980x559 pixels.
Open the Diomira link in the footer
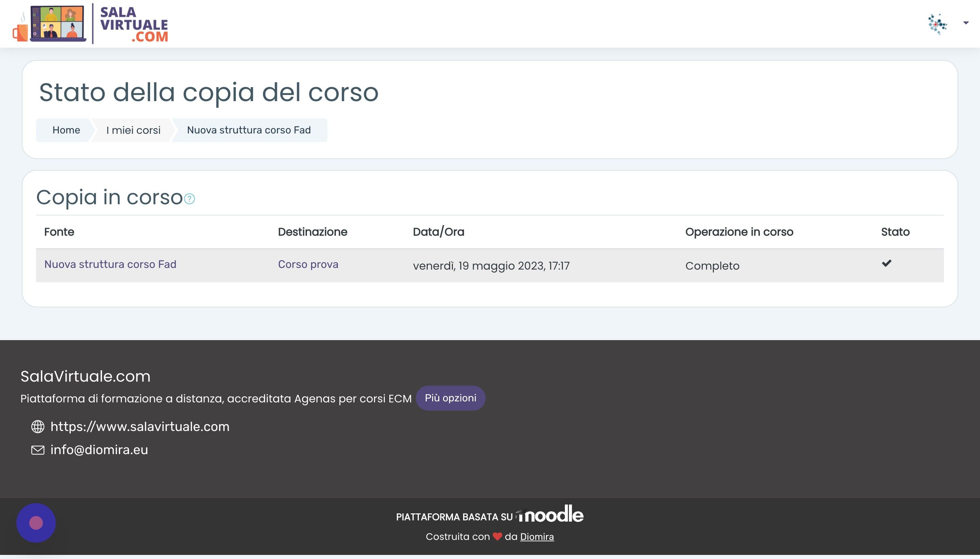coord(537,536)
